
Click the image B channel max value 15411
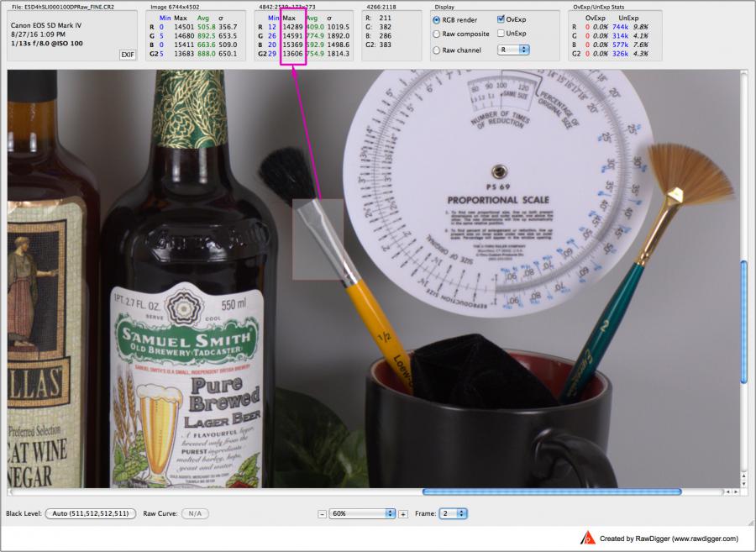[184, 45]
